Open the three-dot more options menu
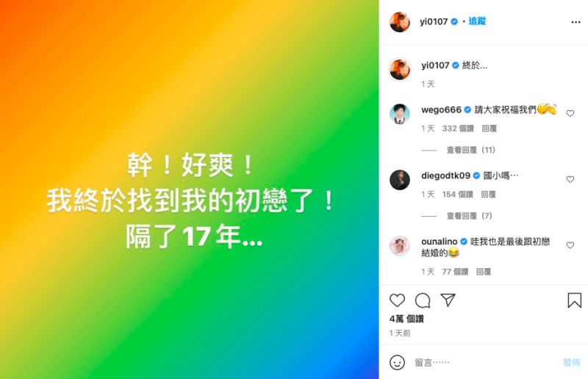 (576, 22)
